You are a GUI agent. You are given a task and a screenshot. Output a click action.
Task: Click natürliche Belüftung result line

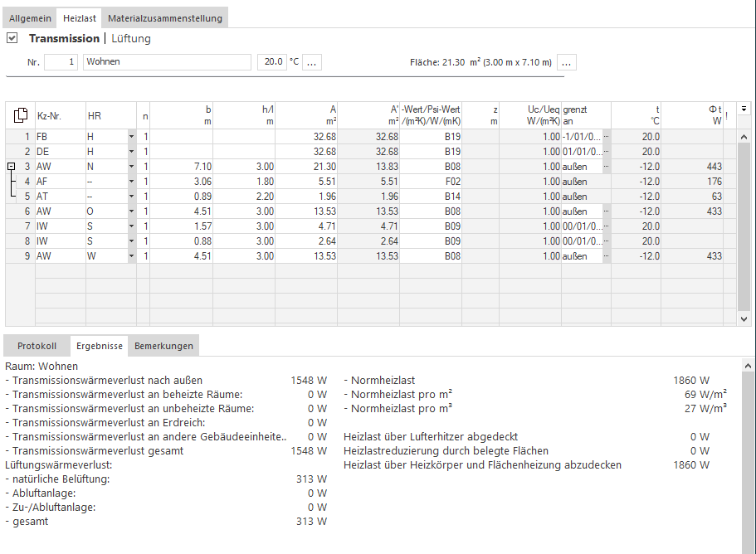click(166, 479)
